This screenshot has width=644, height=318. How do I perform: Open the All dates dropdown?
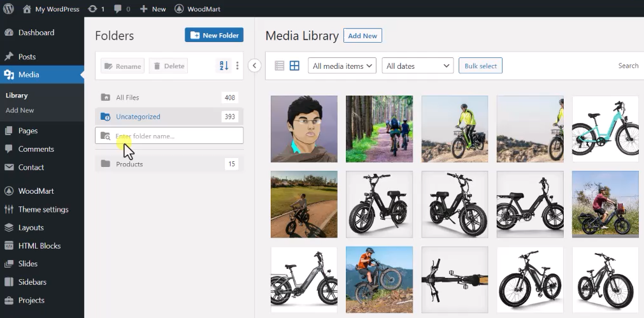417,66
